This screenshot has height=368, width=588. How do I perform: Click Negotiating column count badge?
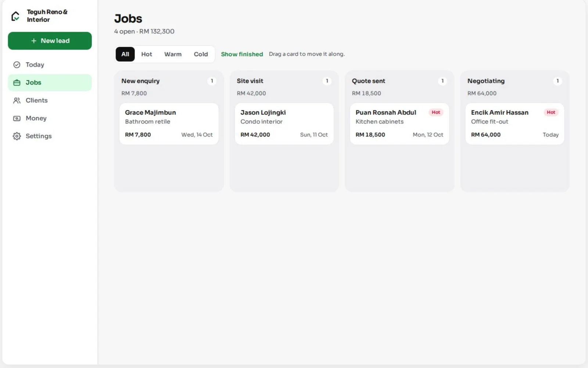click(x=557, y=81)
